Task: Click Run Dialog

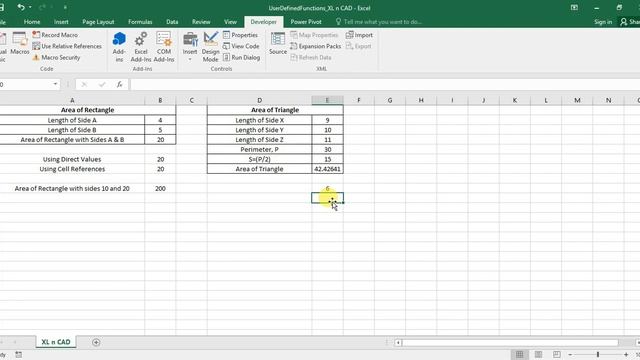Action: click(x=242, y=58)
